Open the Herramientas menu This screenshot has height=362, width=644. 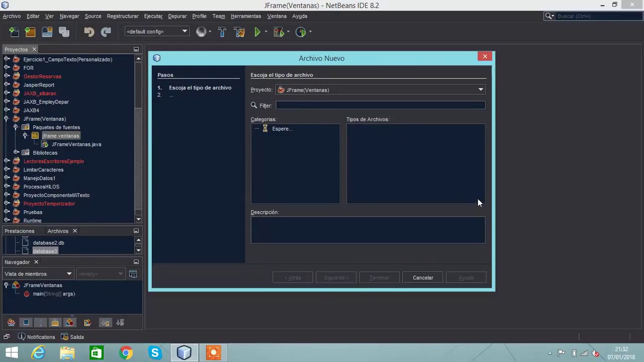(246, 16)
